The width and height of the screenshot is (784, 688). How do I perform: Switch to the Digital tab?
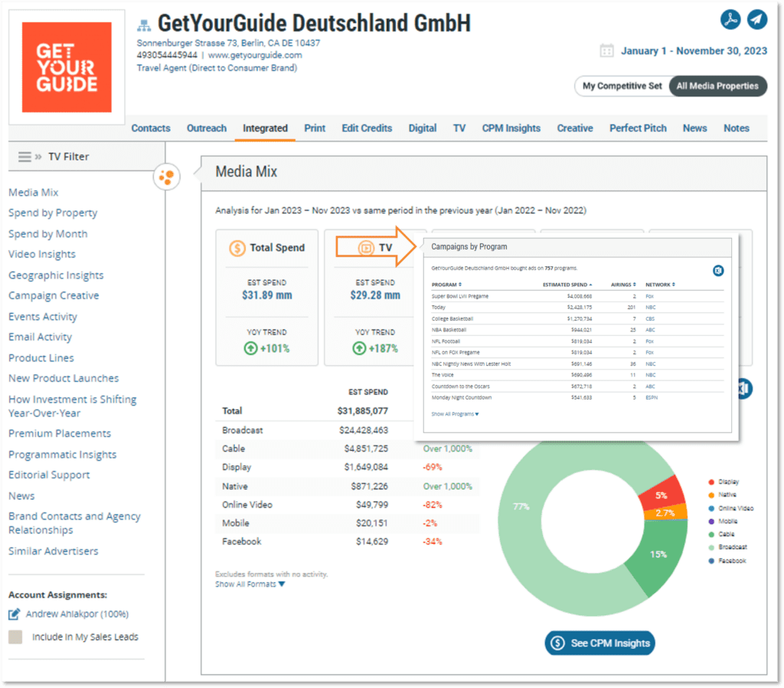(423, 129)
